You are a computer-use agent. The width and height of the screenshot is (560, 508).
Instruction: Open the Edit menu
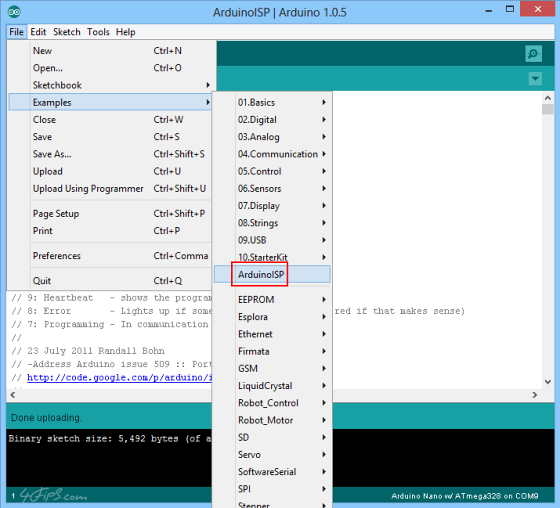(x=38, y=32)
